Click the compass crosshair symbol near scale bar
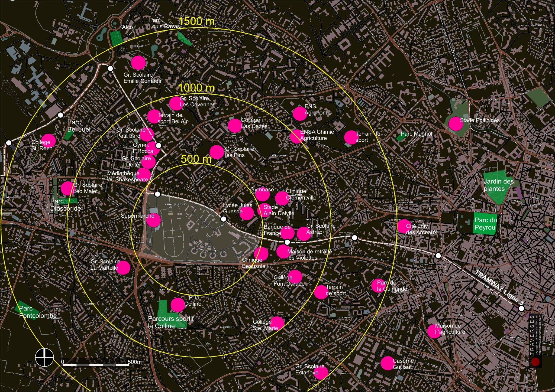The height and width of the screenshot is (392, 555). point(44,357)
